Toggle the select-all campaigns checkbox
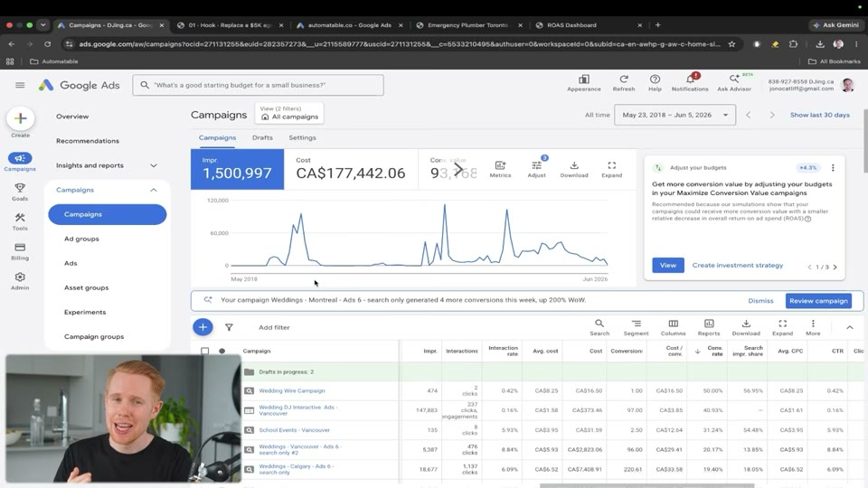 [x=205, y=351]
